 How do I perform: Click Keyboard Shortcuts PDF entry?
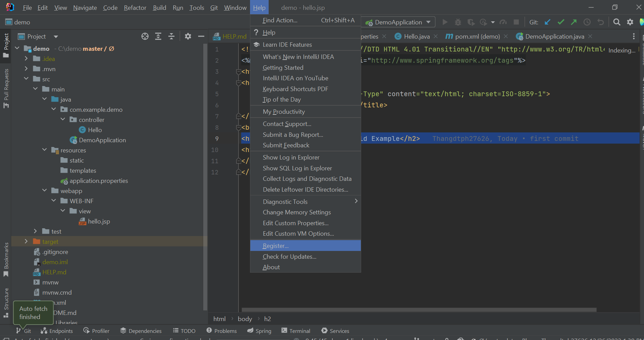click(306, 89)
